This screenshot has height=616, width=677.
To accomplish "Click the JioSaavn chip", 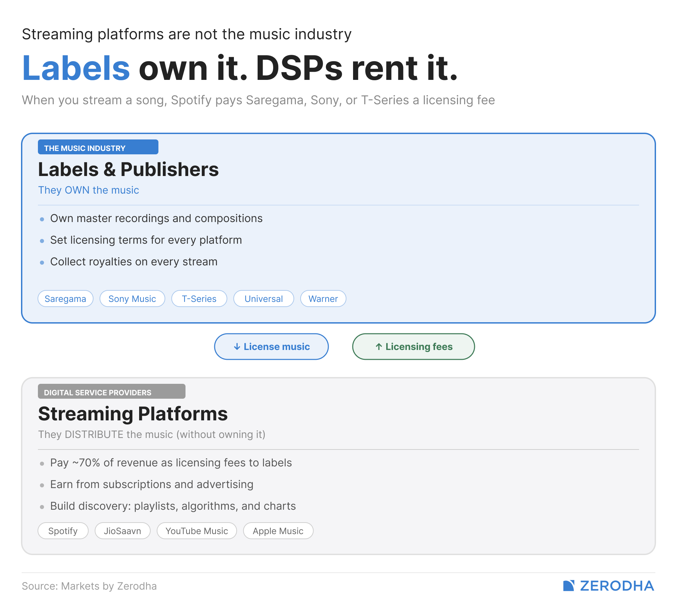I will (123, 531).
